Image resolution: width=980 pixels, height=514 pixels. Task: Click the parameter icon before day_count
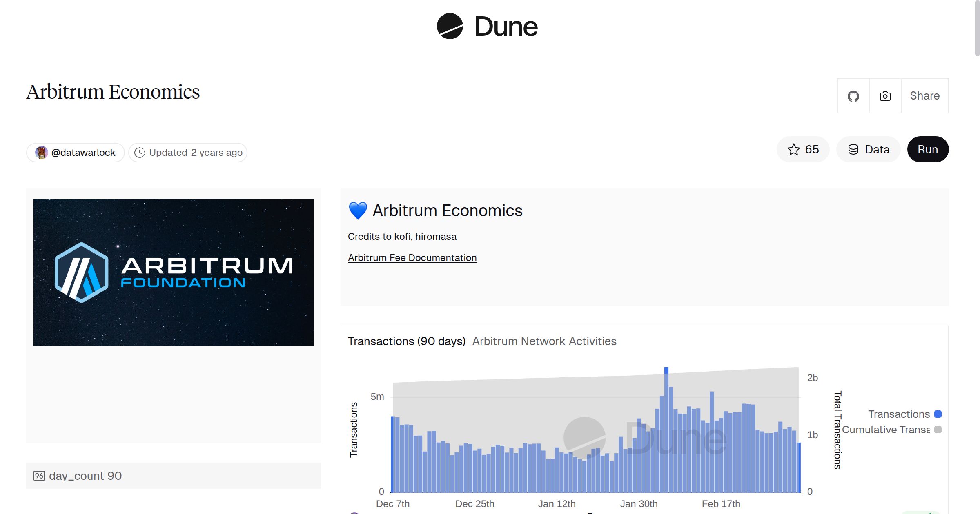39,475
